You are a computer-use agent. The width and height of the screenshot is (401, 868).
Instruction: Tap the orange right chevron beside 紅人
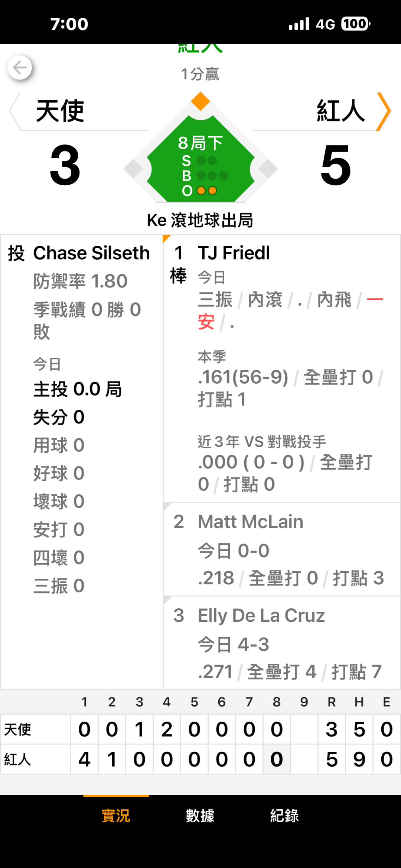click(384, 111)
